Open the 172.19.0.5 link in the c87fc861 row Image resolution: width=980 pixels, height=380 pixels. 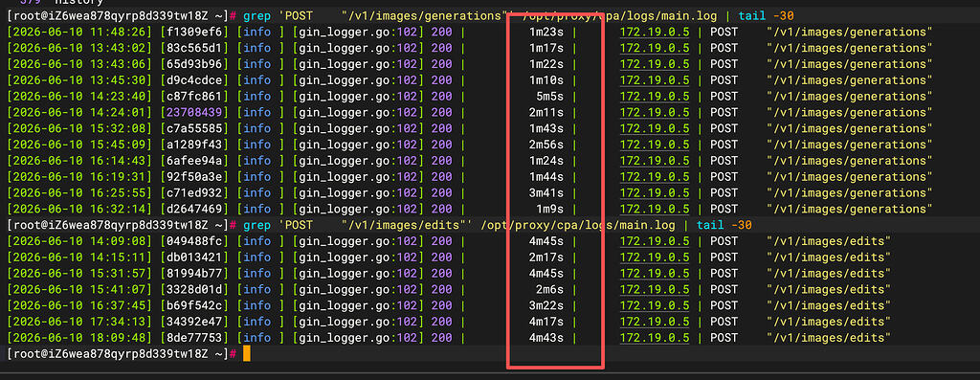pyautogui.click(x=655, y=96)
